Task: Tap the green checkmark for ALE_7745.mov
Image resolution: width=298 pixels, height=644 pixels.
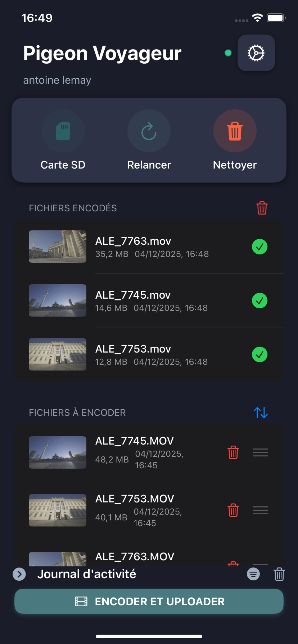Action: 259,301
